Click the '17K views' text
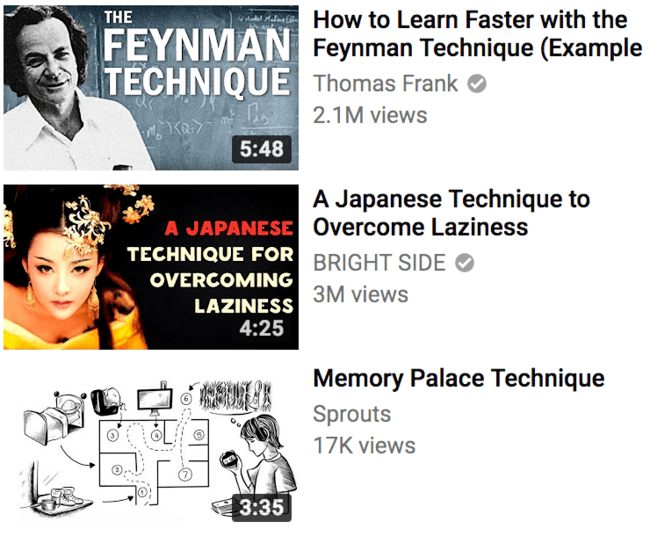Image resolution: width=650 pixels, height=536 pixels. [x=364, y=446]
